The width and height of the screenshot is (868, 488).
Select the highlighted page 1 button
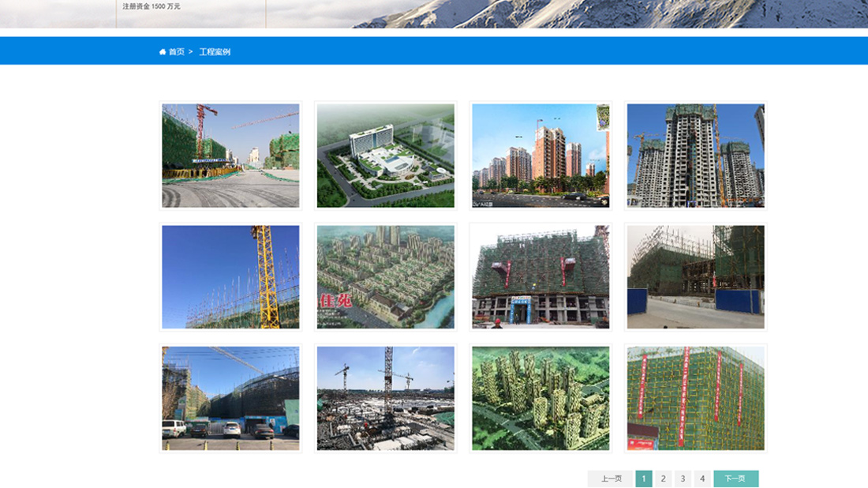tap(644, 478)
